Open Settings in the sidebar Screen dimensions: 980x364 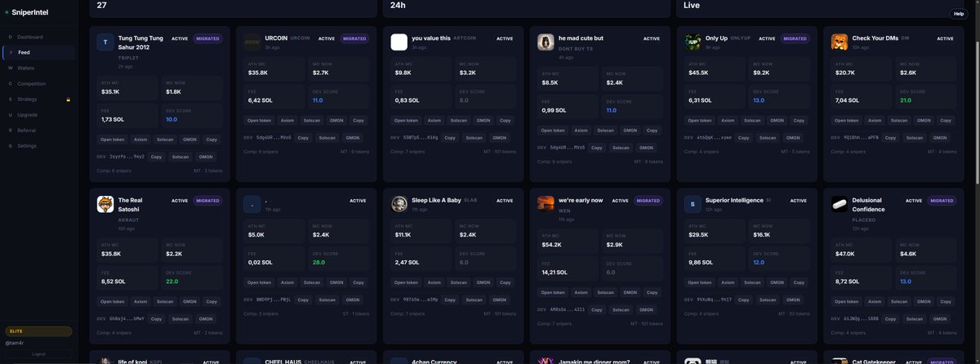click(x=38, y=145)
